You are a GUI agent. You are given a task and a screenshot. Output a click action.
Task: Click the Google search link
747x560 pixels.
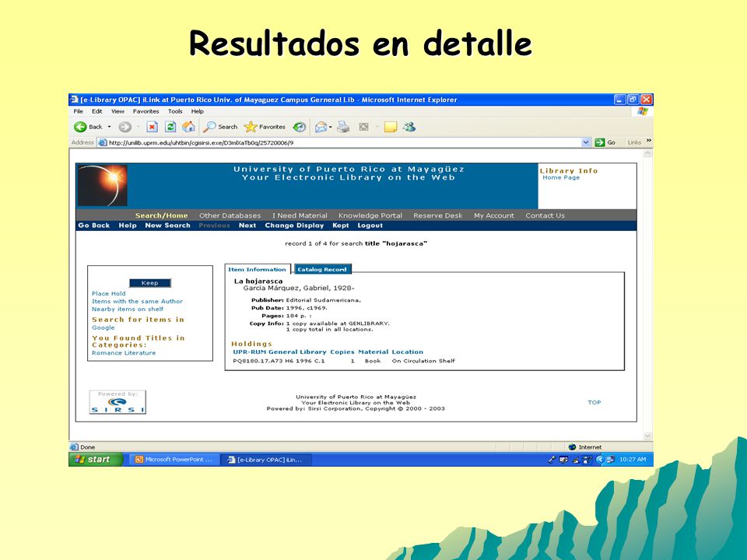click(x=103, y=327)
